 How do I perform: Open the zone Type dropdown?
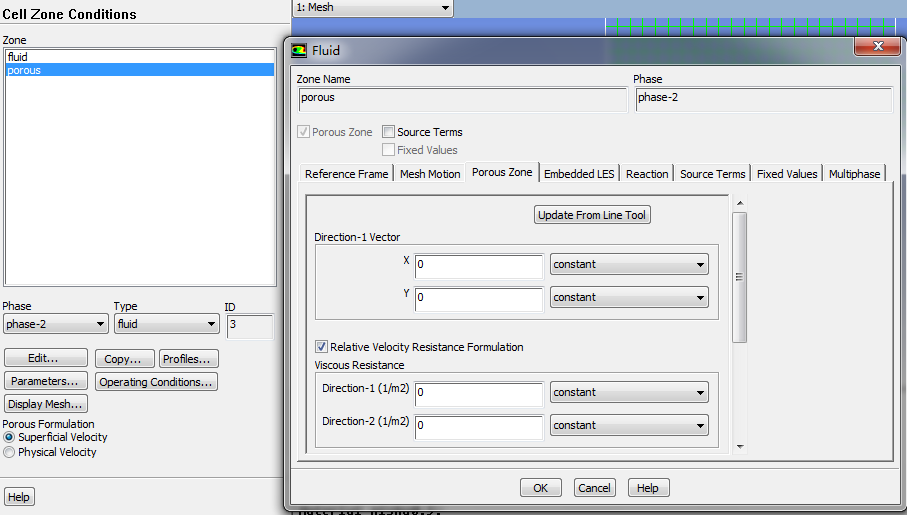coord(166,324)
